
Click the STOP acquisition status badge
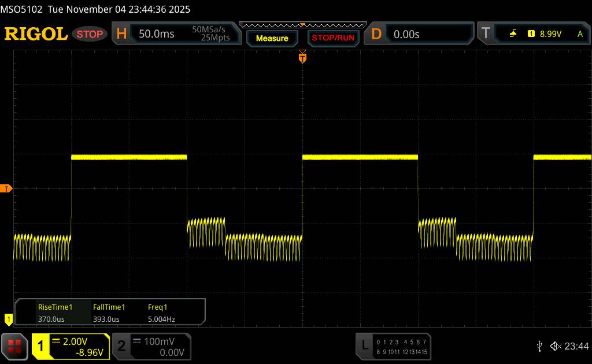pos(90,34)
